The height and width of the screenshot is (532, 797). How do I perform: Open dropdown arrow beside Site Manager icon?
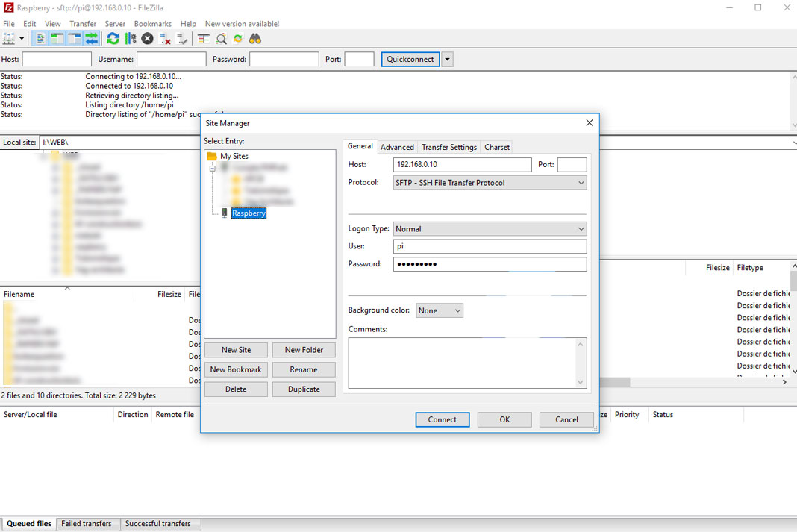point(22,39)
